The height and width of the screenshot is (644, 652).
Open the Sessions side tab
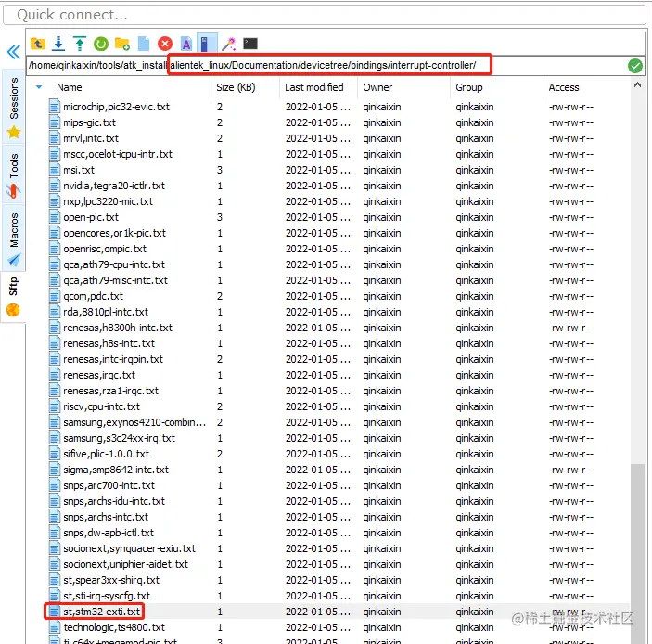coord(13,107)
